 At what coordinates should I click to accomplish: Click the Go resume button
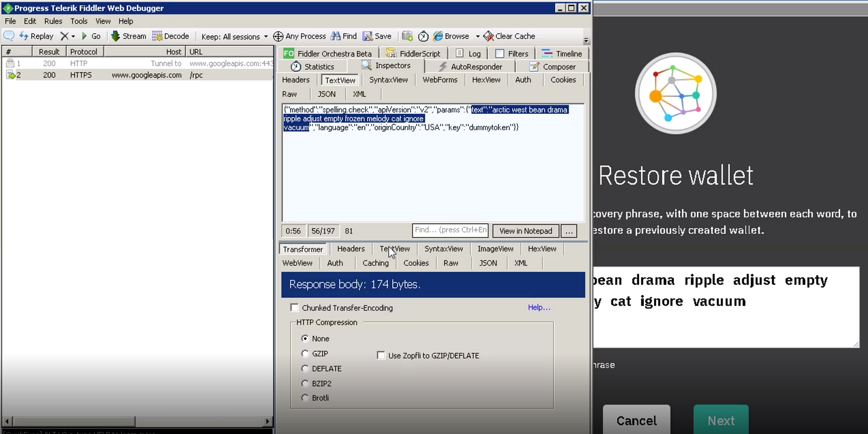pos(91,36)
